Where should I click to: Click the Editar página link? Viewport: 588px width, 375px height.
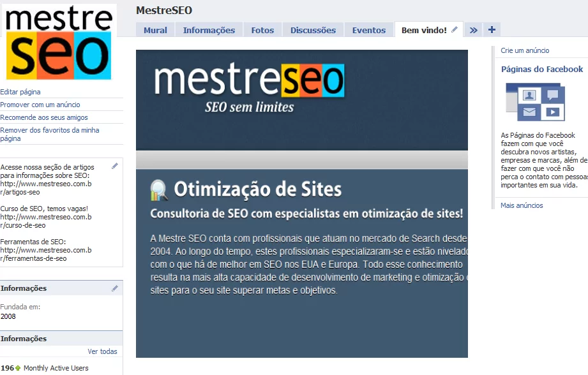(20, 92)
